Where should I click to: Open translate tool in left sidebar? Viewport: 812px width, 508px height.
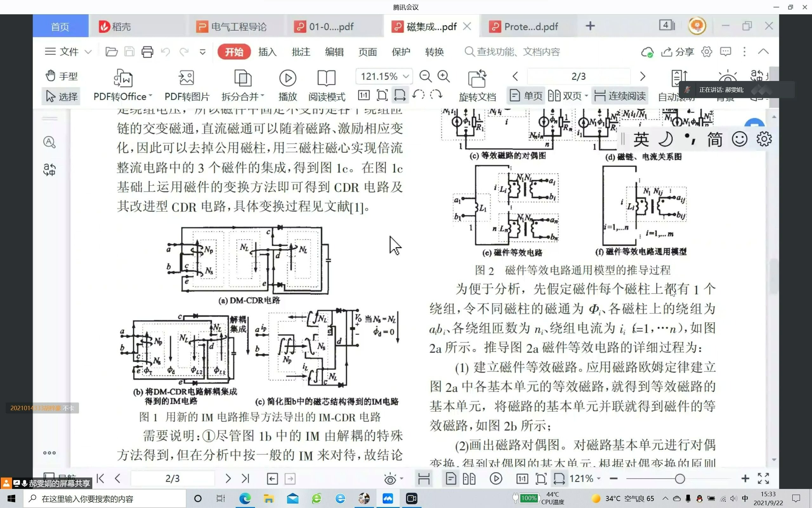(x=49, y=170)
